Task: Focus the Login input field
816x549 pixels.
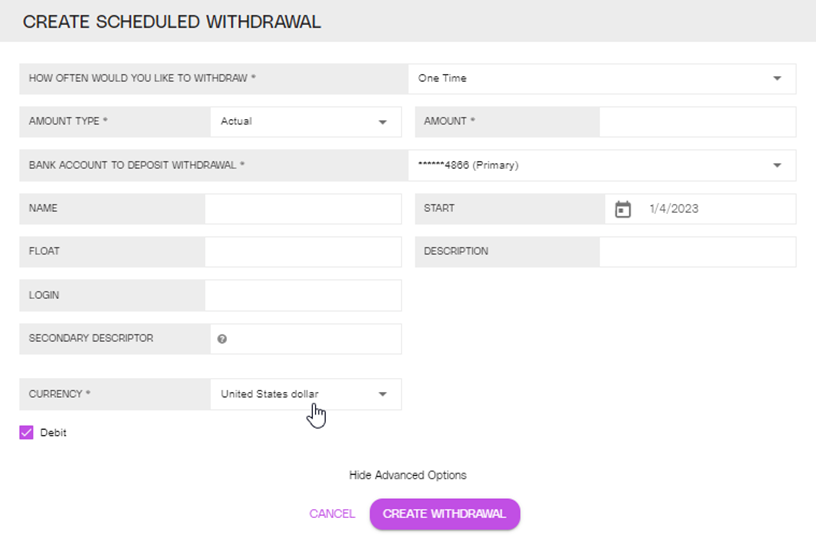Action: point(303,296)
